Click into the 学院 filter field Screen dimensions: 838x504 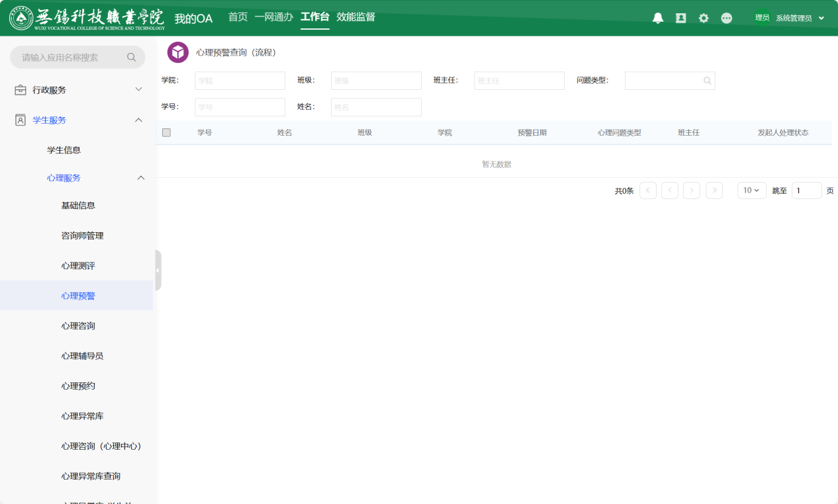coord(240,81)
